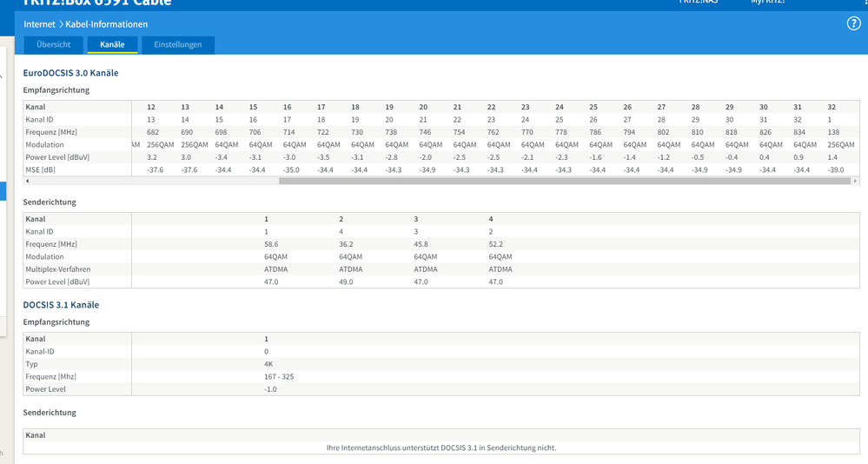Click the right arrow of the channel scrollbar
The height and width of the screenshot is (464, 868).
point(855,181)
